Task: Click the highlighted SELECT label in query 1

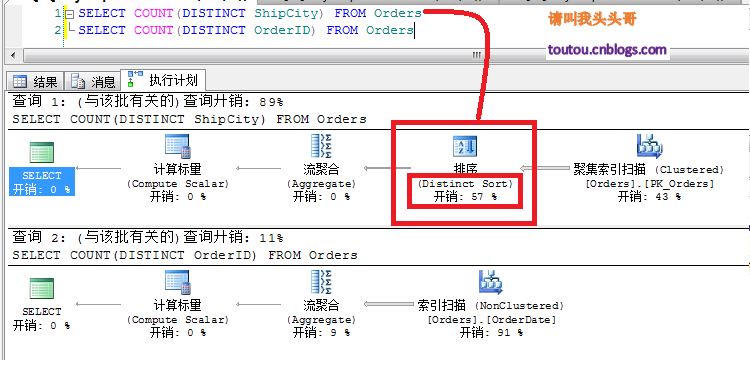Action: (42, 176)
